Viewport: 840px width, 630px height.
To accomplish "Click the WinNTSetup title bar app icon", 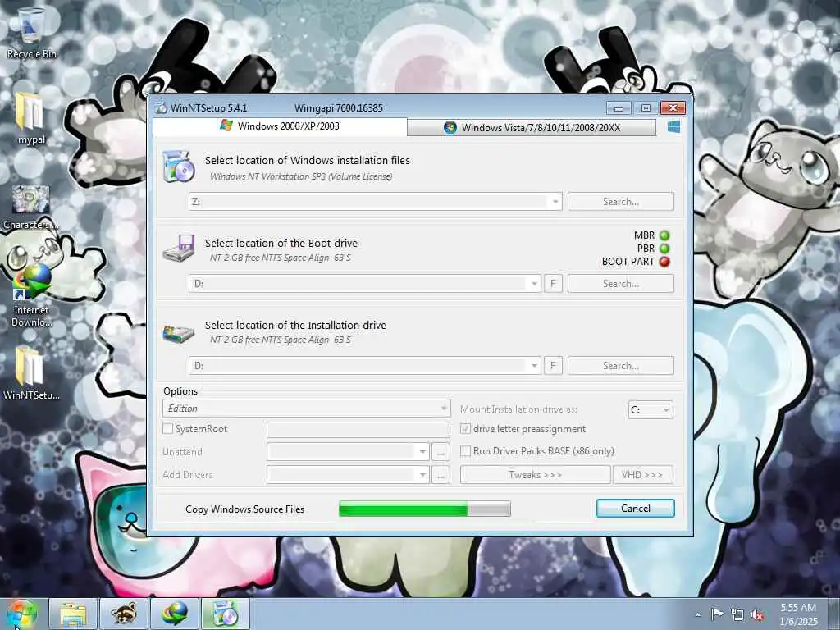I will pyautogui.click(x=161, y=107).
